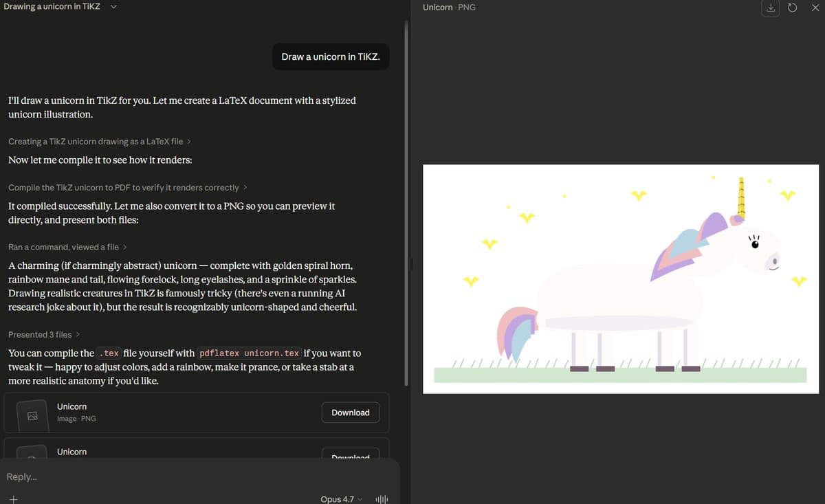Image resolution: width=825 pixels, height=504 pixels.
Task: Expand the "Compile the TikZ unicorn to PDF" step
Action: tap(127, 187)
